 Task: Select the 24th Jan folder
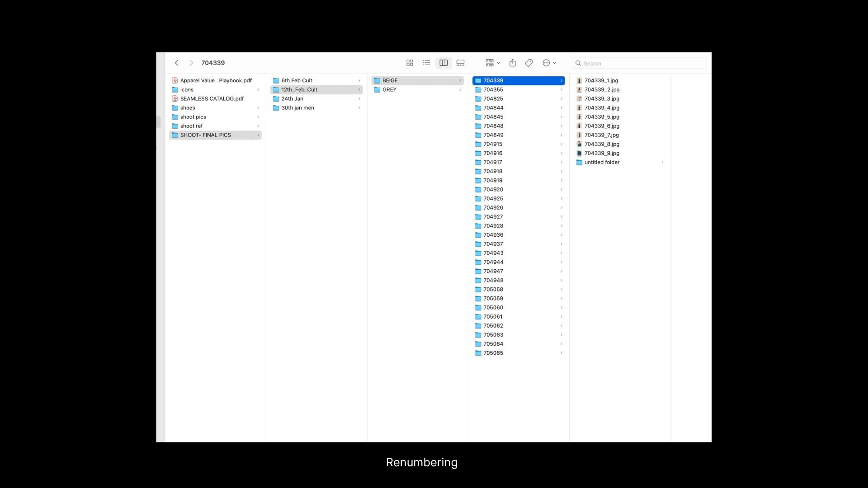(292, 99)
